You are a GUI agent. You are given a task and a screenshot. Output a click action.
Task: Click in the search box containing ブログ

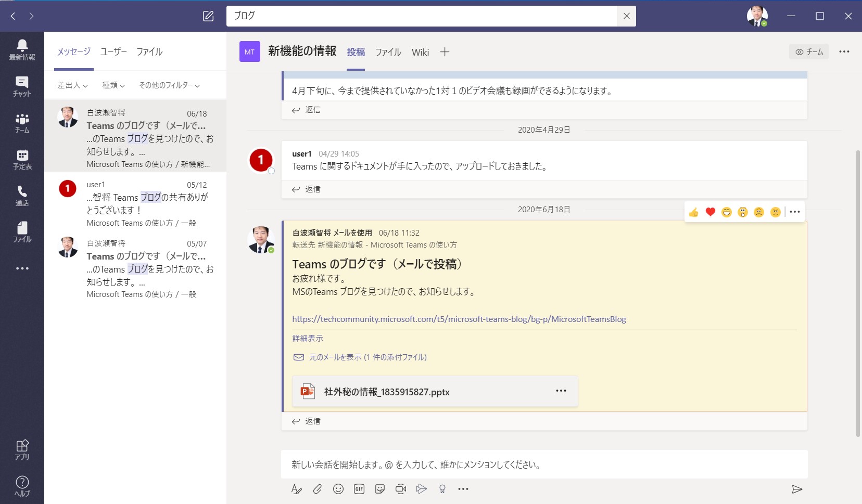pos(422,16)
